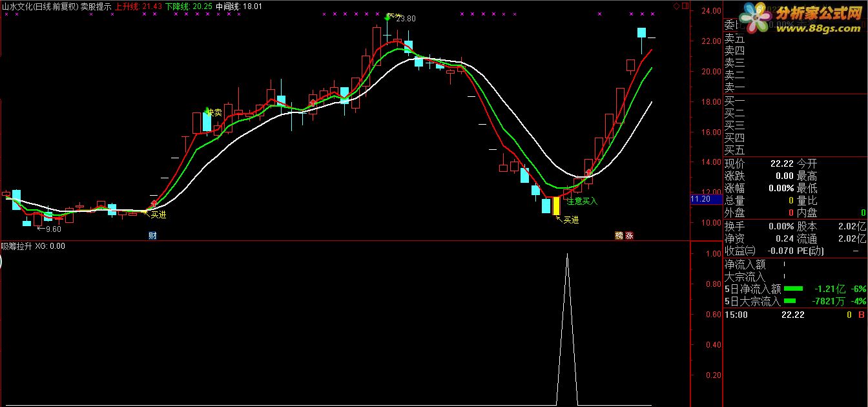
Task: Click the -1.21亿 five-day net inflow value
Action: [x=829, y=289]
